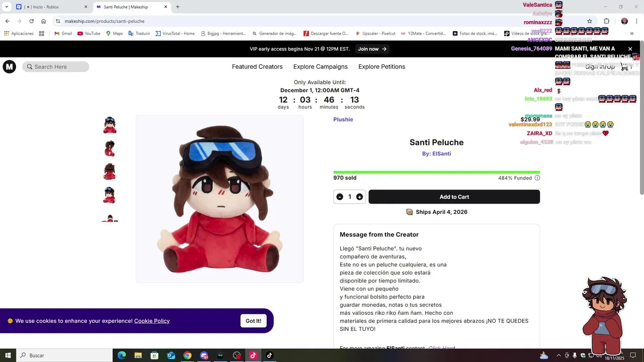Open Outlook from taskbar
The height and width of the screenshot is (362, 644).
pos(171,355)
